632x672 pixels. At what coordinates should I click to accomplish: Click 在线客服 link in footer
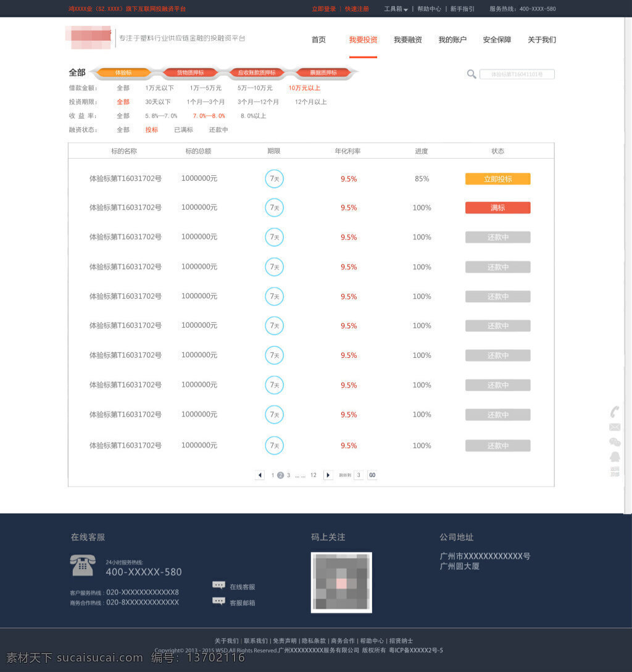(243, 587)
